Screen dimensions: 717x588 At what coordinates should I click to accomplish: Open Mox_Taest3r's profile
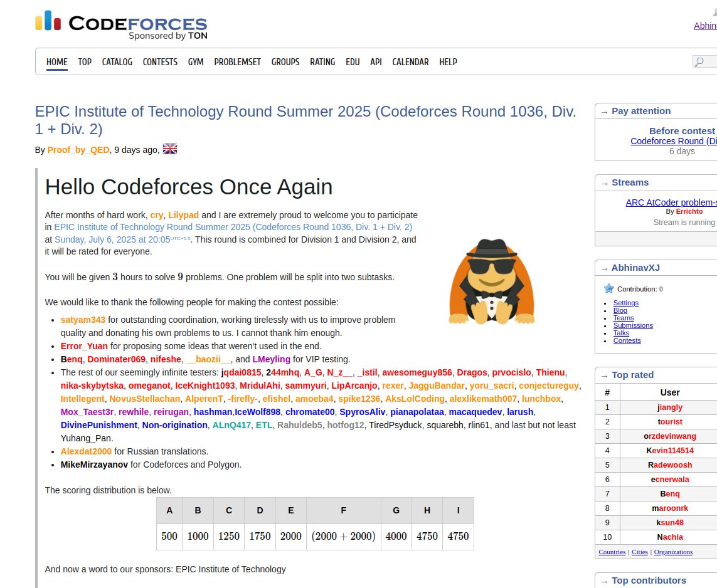[x=87, y=412]
